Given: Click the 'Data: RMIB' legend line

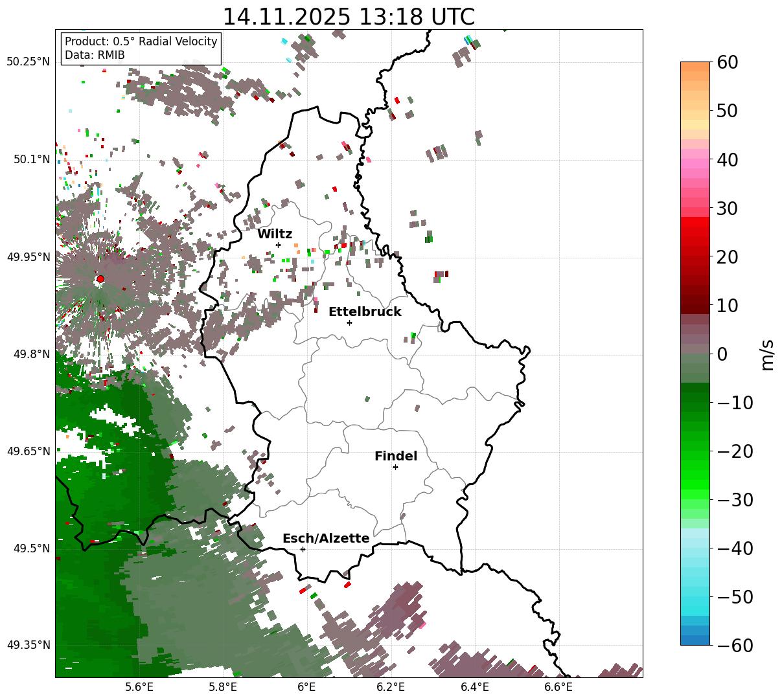Looking at the screenshot, I should click(x=95, y=56).
